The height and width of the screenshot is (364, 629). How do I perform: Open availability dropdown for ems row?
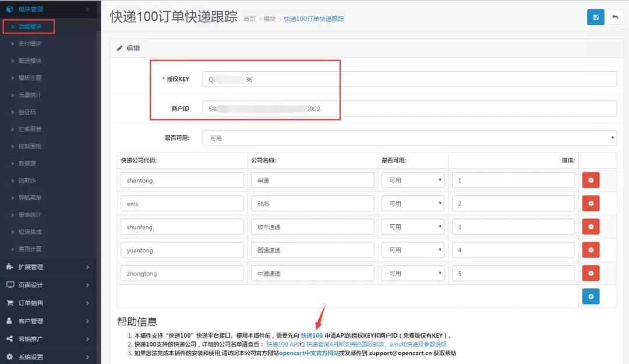coord(413,203)
